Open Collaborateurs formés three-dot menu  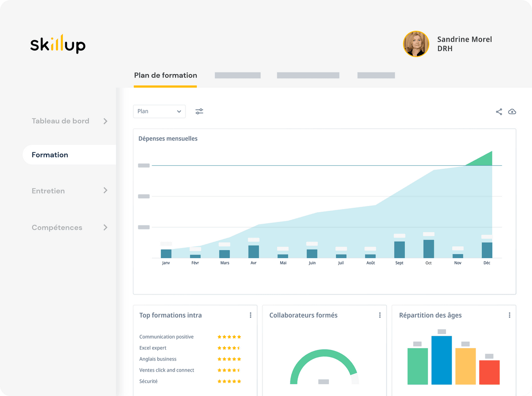pos(380,315)
